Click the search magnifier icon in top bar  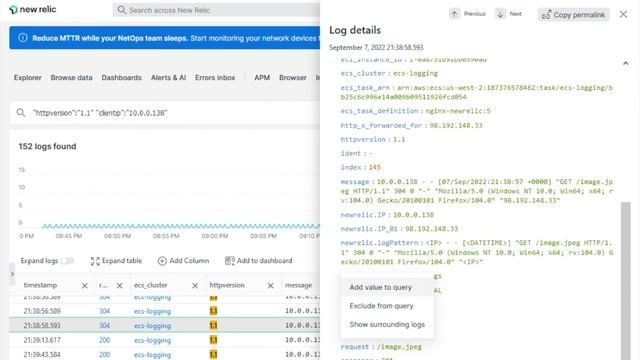click(121, 10)
